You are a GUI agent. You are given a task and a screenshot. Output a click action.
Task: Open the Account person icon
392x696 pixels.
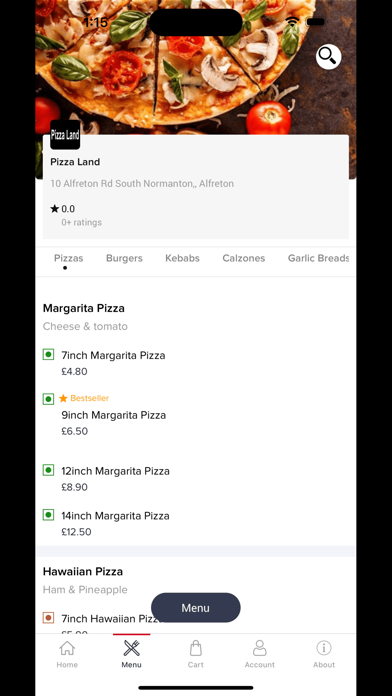[x=260, y=648]
